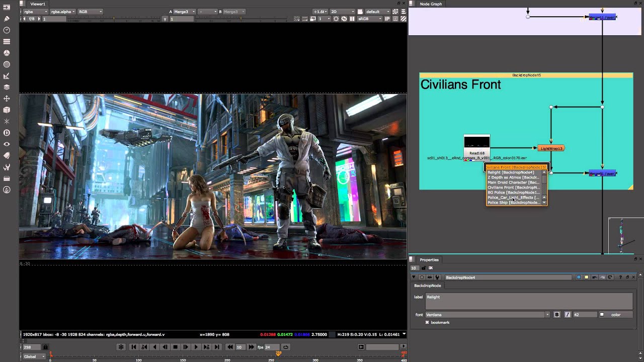Select the Viewer1 tab
The image size is (644, 362).
tap(38, 4)
